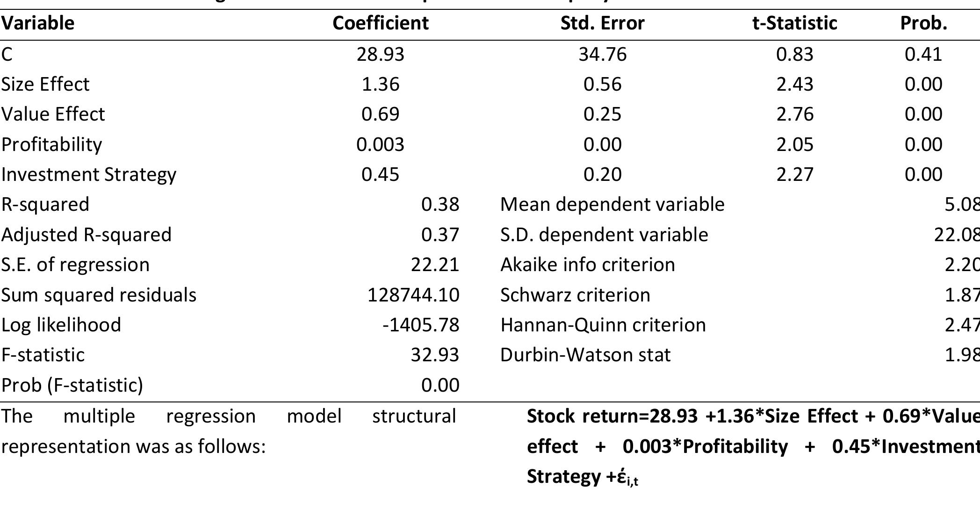The width and height of the screenshot is (980, 509).
Task: Click the Hannan-Quinn criterion label
Action: pos(603,325)
